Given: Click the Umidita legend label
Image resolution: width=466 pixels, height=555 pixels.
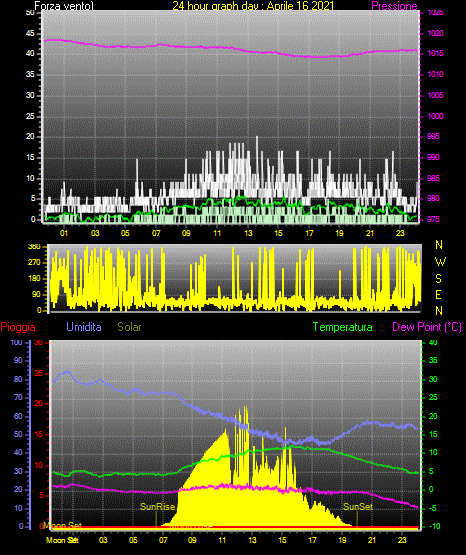Looking at the screenshot, I should (84, 327).
